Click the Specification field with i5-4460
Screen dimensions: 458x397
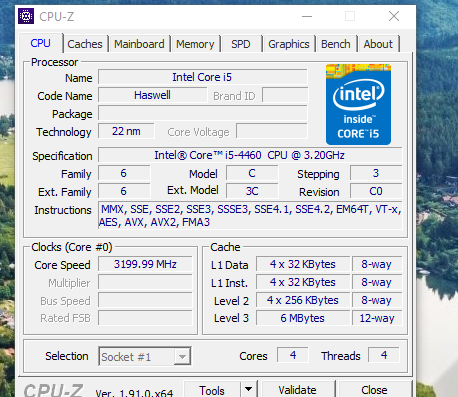(250, 155)
